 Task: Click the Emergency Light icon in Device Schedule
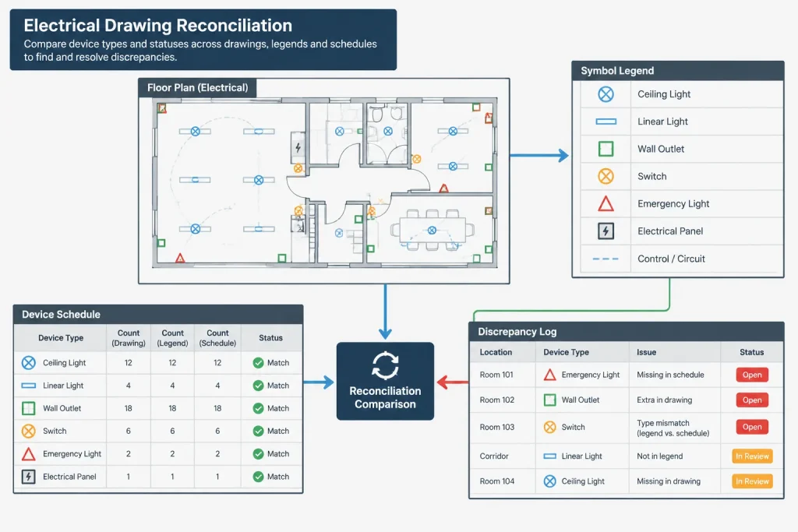pyautogui.click(x=29, y=454)
